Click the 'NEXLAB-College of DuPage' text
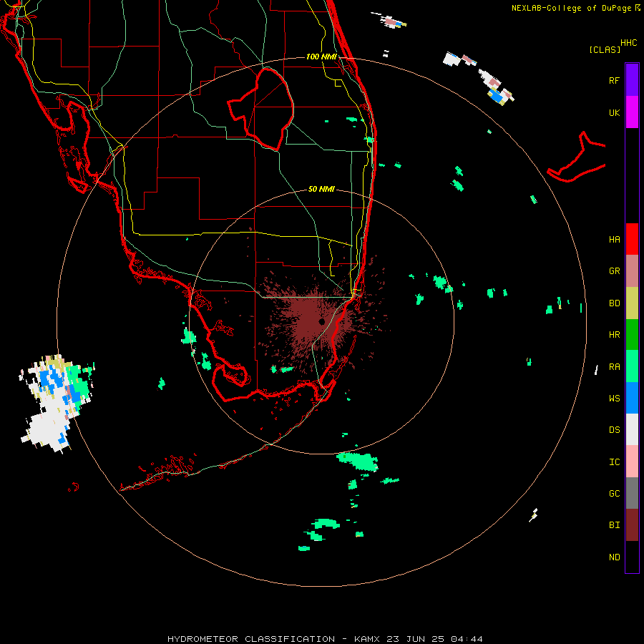The width and height of the screenshot is (644, 644). coord(572,8)
